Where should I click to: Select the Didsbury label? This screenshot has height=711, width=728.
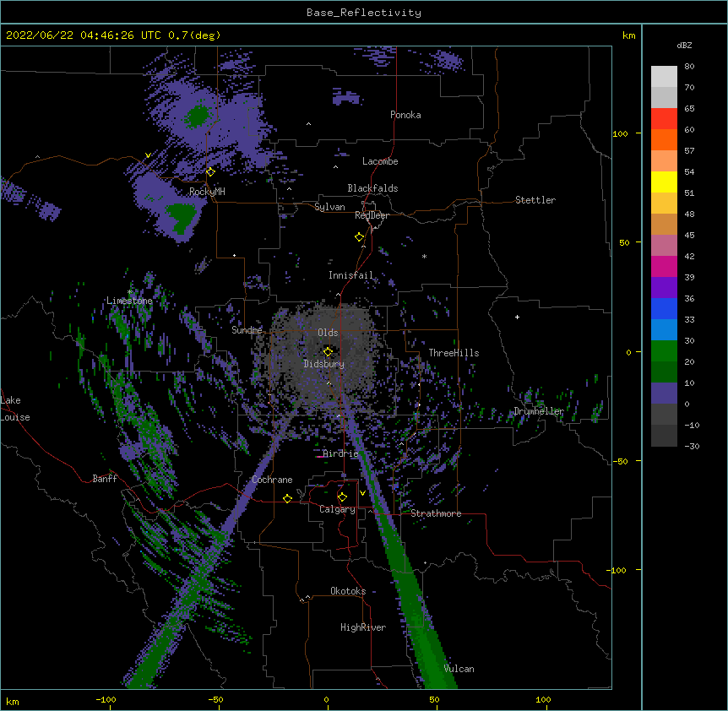(x=323, y=364)
